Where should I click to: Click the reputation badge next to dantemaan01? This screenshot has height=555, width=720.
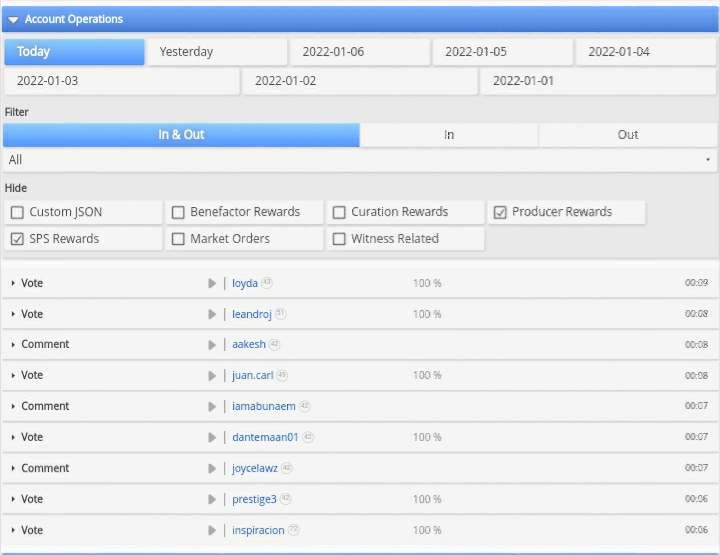(308, 436)
